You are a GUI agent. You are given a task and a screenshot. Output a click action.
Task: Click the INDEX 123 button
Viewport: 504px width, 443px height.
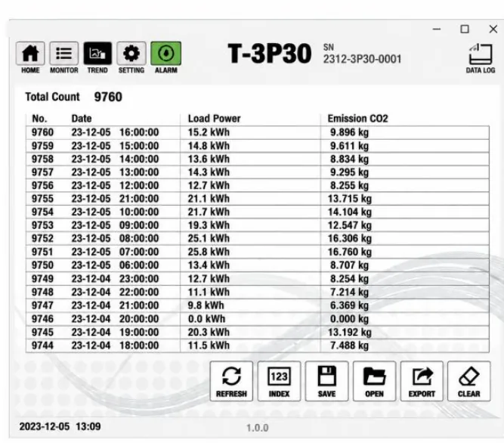(279, 381)
